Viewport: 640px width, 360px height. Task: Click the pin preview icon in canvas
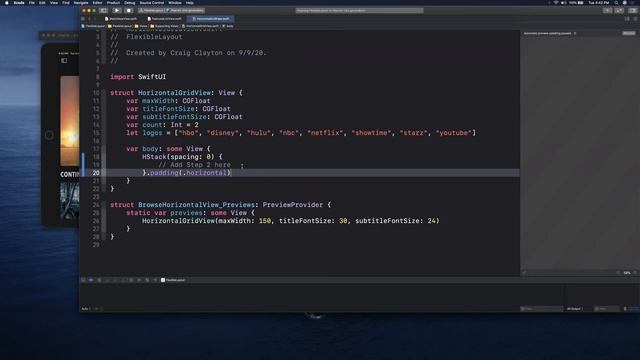[524, 273]
